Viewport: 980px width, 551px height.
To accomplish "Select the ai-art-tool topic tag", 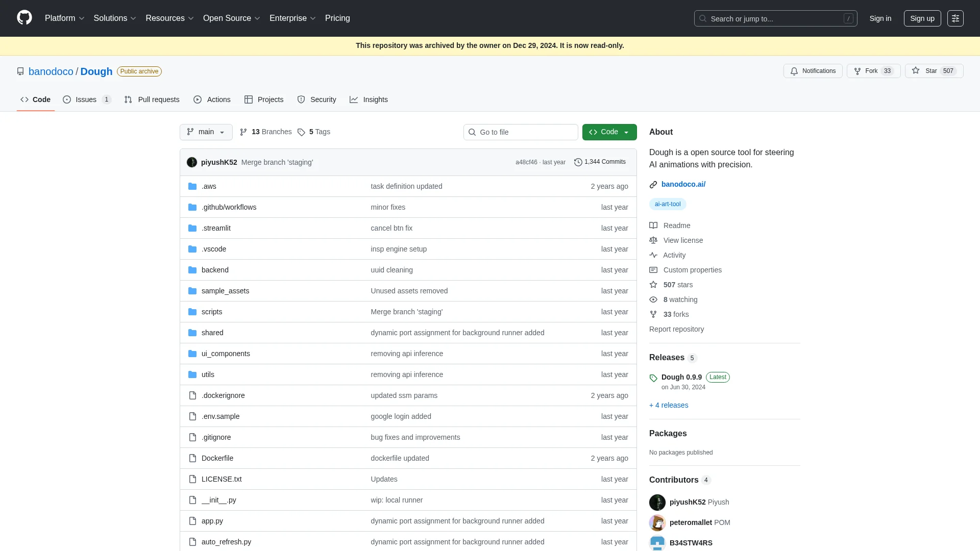I will point(667,204).
